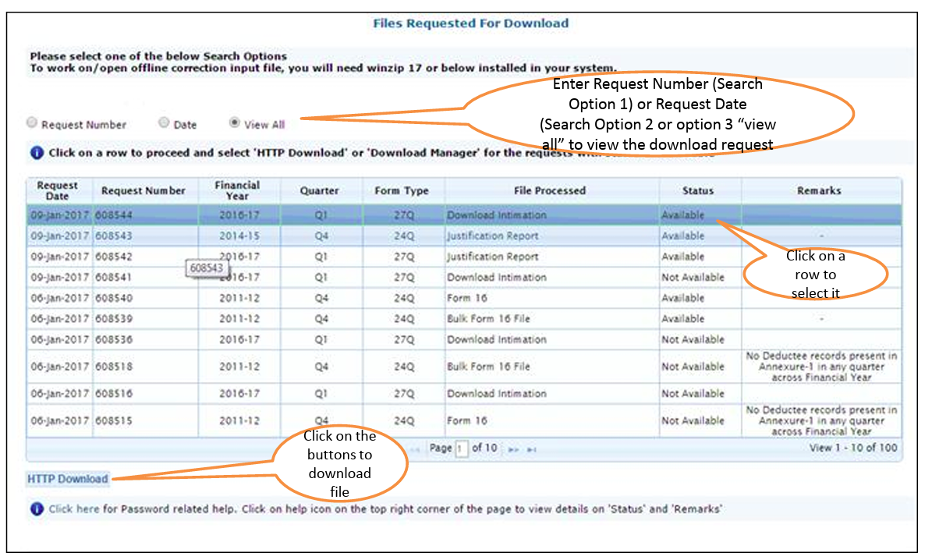Screen dimensions: 925x560
Task: Choose the View All radio option
Action: coord(234,123)
